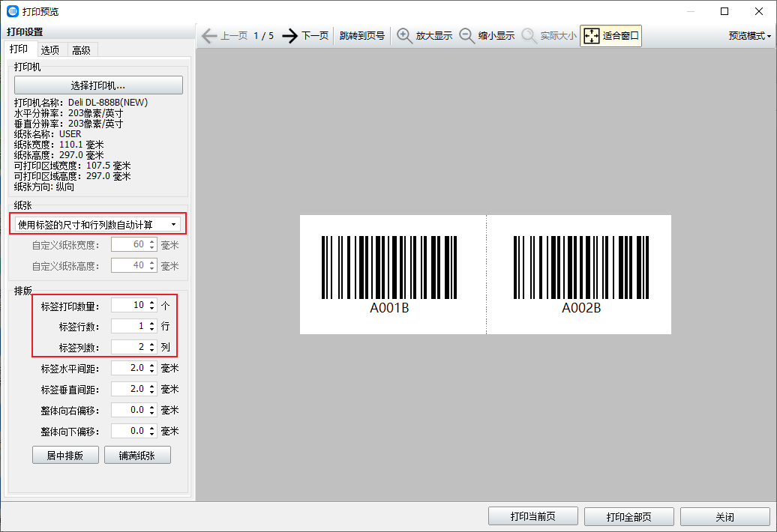
Task: Increase the 标签行数 value with up arrow
Action: 152,323
